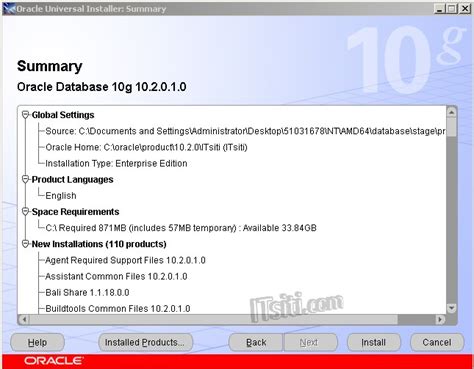Image resolution: width=474 pixels, height=369 pixels.
Task: Collapse the New Installations node
Action: coord(25,244)
